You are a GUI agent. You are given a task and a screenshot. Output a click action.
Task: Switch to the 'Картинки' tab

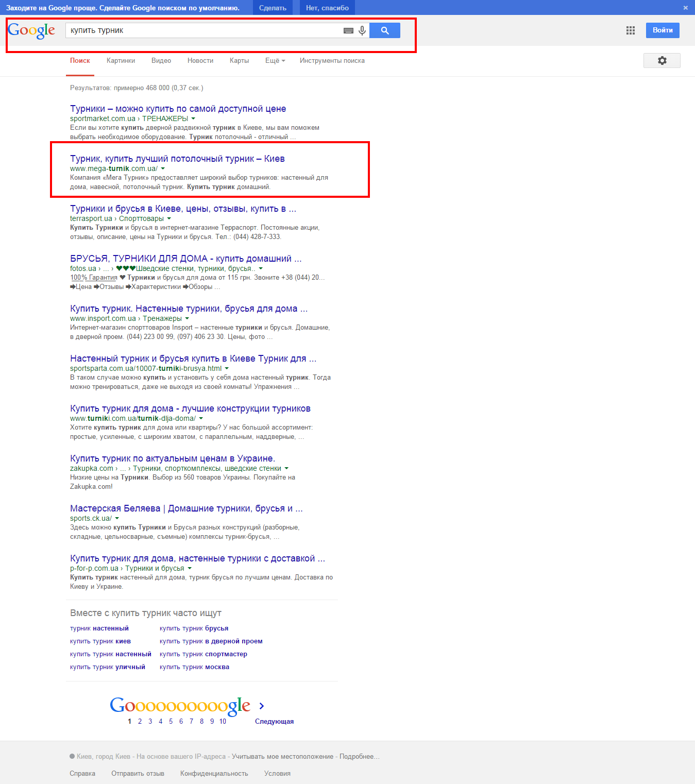(121, 61)
